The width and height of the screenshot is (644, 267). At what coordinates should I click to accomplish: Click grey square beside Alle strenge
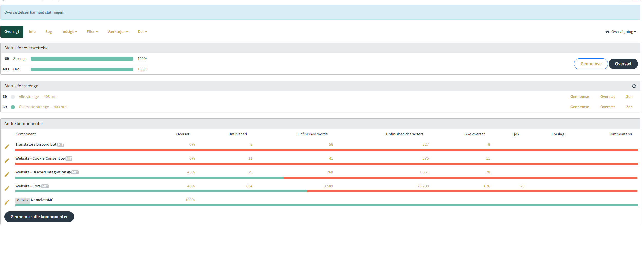click(13, 97)
